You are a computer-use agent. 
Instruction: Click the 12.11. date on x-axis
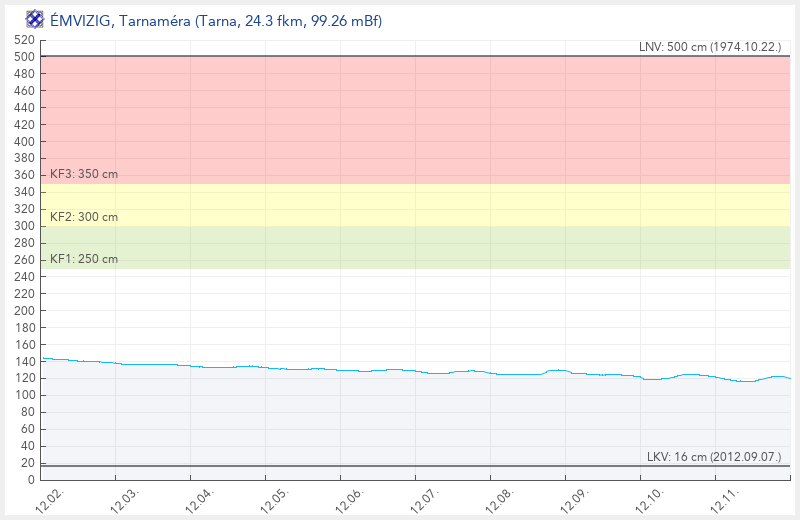724,499
